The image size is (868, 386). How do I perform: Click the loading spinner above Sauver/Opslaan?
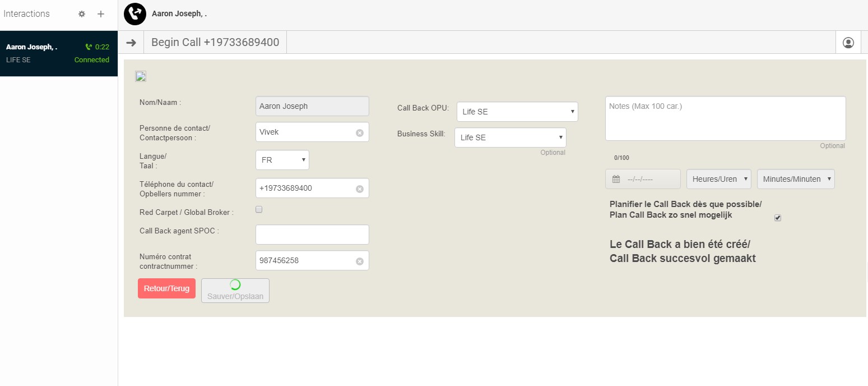pos(235,284)
